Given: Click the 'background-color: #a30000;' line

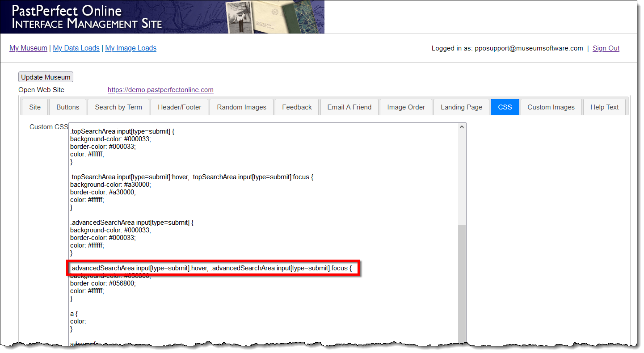Looking at the screenshot, I should [x=110, y=185].
